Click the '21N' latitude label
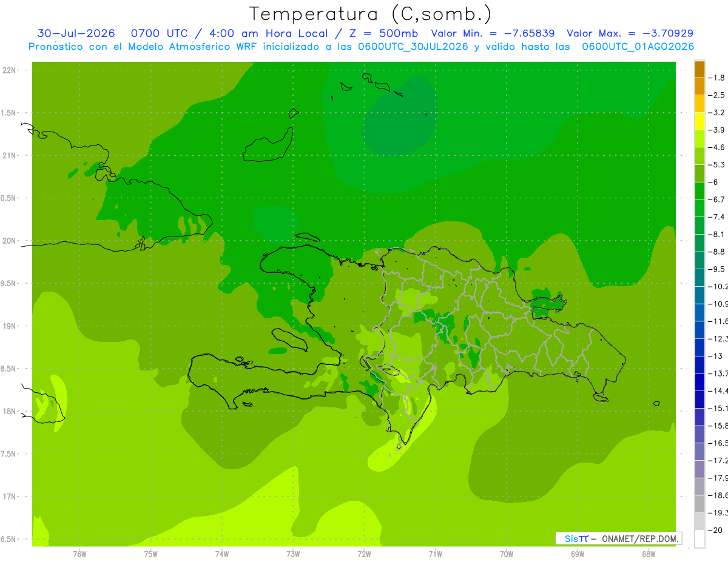Viewport: 728px width, 562px height. [x=9, y=156]
